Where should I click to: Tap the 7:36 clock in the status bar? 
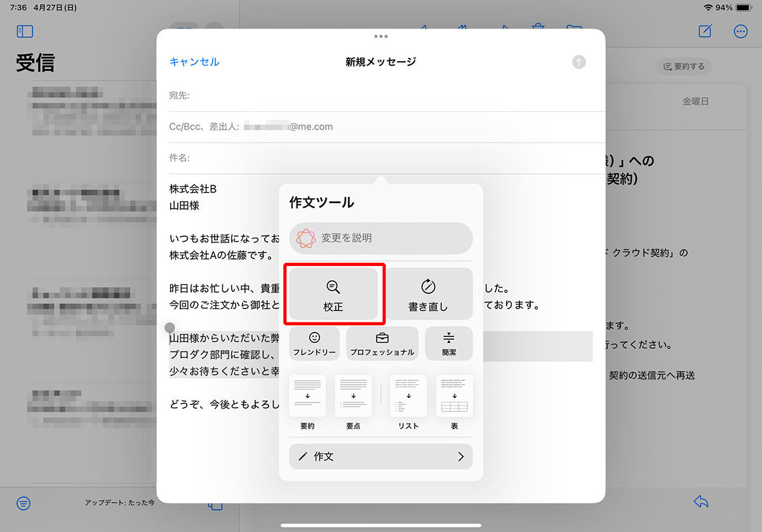(x=18, y=8)
